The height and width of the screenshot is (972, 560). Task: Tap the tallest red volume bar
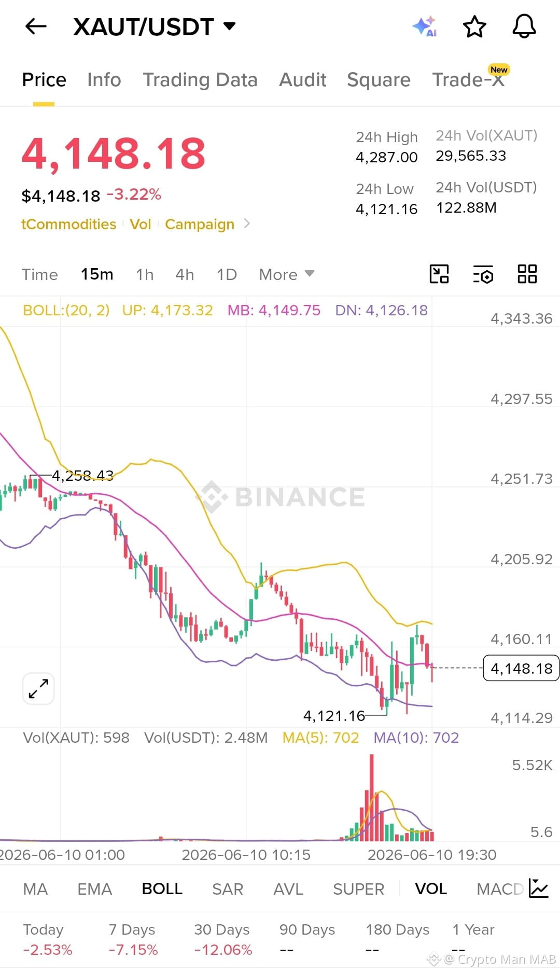pos(371,797)
